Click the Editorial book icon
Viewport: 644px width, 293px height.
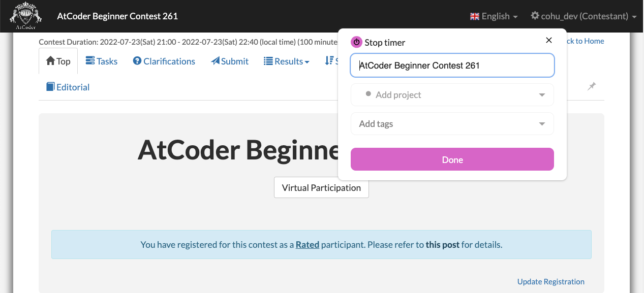50,87
